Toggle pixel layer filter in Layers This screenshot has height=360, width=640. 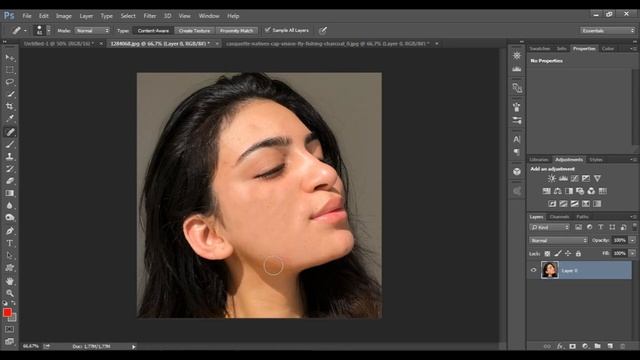(578, 227)
